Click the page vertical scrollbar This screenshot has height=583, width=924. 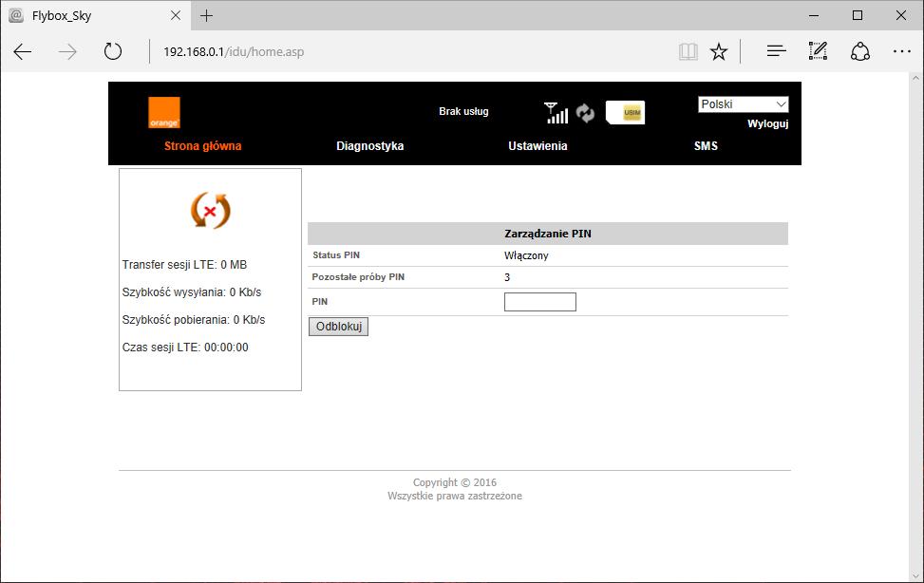915,327
